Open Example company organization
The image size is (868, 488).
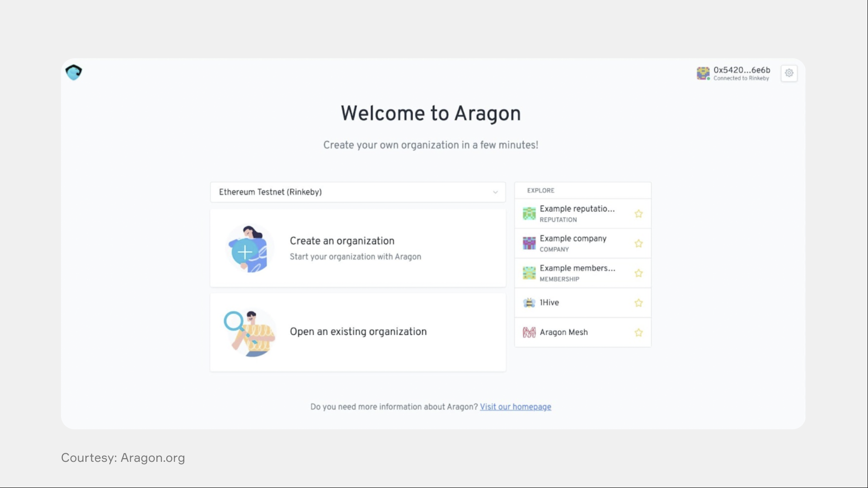pyautogui.click(x=582, y=243)
